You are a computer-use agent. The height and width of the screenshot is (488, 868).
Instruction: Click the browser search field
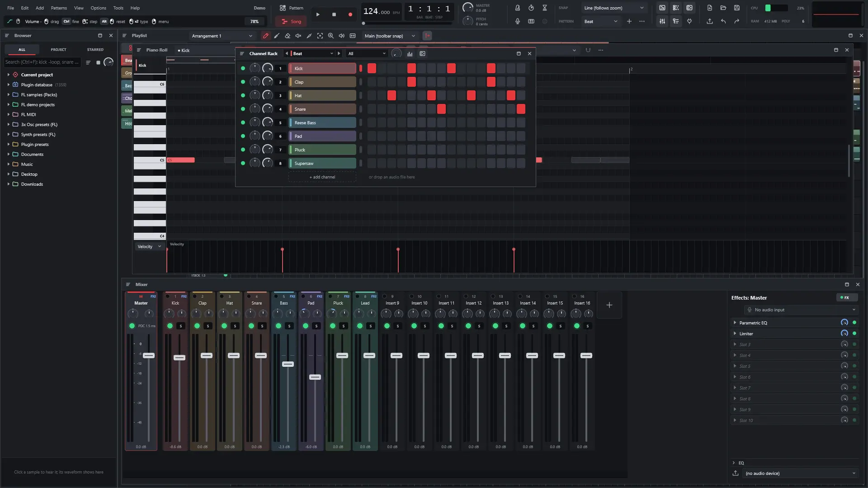[42, 62]
